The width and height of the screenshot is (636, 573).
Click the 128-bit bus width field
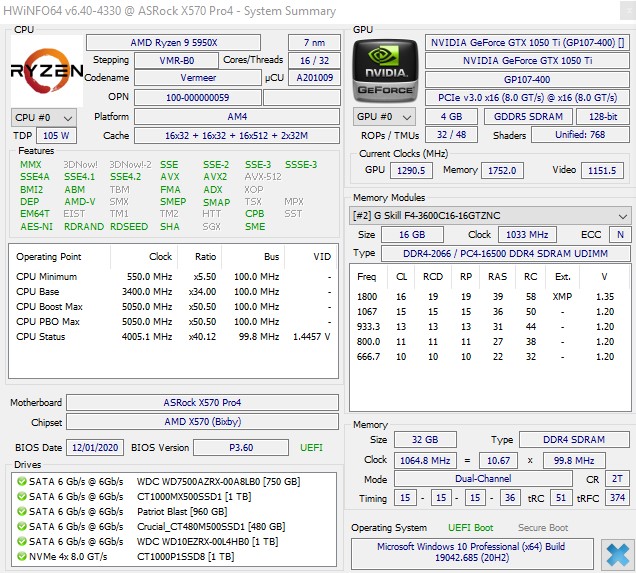pos(603,117)
